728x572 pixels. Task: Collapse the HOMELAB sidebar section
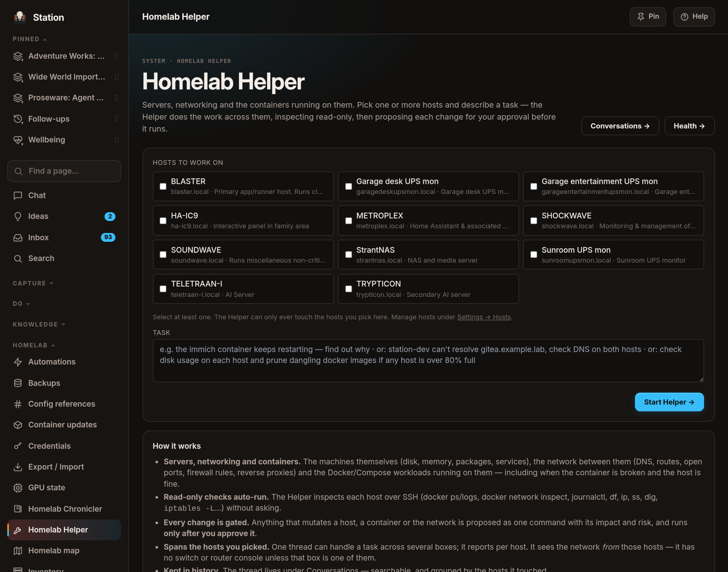point(34,345)
